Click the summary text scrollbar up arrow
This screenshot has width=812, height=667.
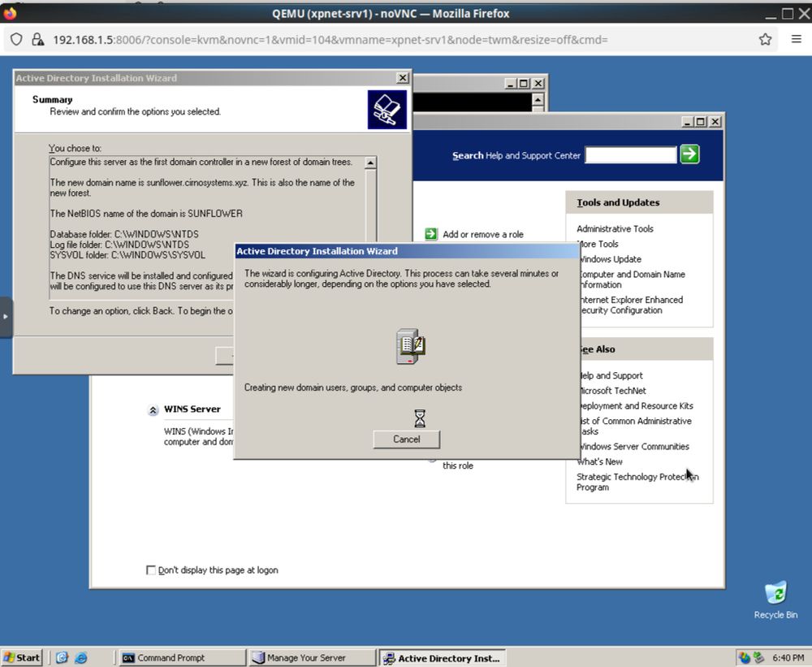(x=370, y=162)
